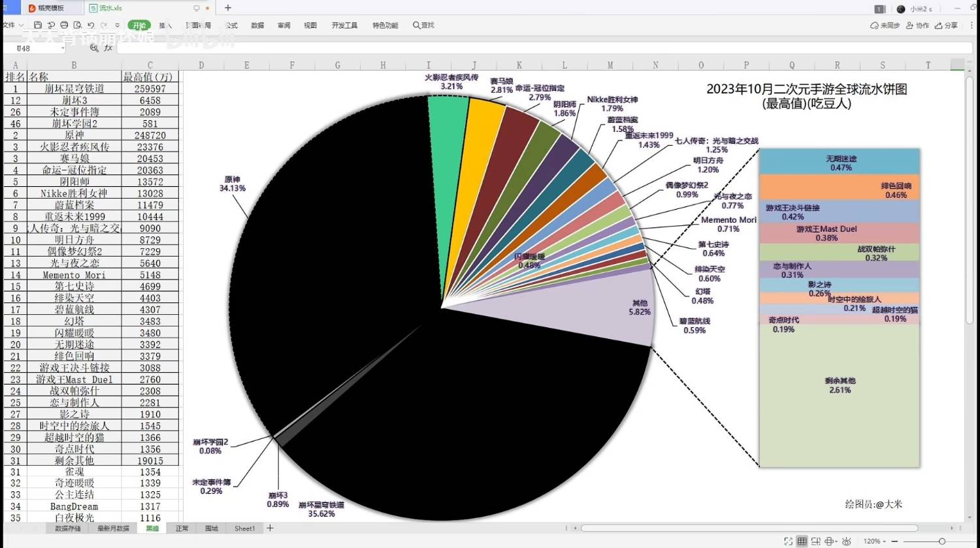
Task: Click the 查找 search button
Action: (x=423, y=25)
